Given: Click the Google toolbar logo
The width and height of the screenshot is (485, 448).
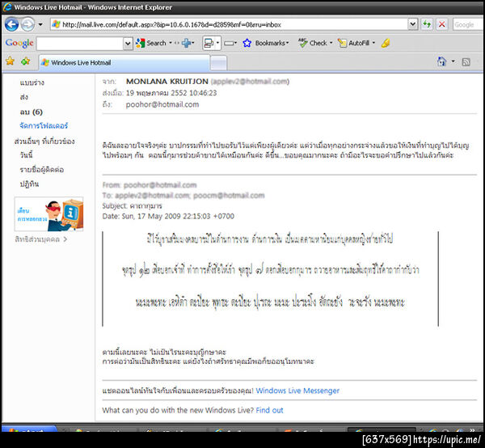Looking at the screenshot, I should coord(19,43).
